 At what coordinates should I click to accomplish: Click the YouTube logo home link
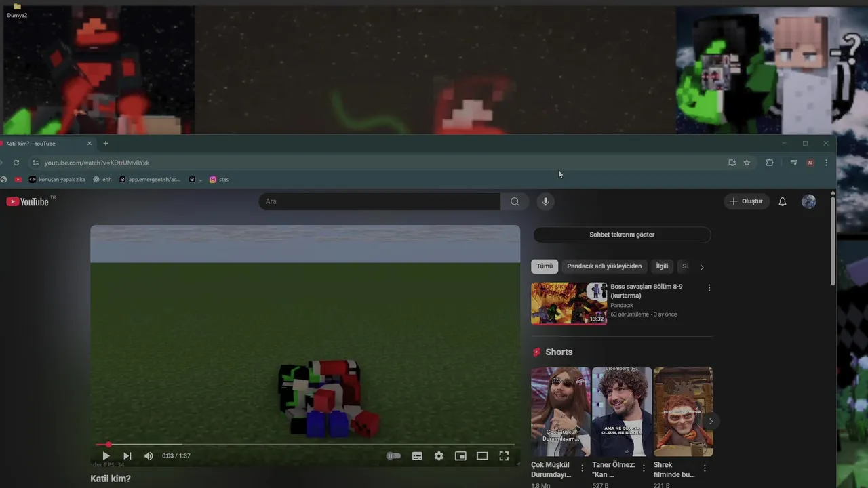point(28,201)
